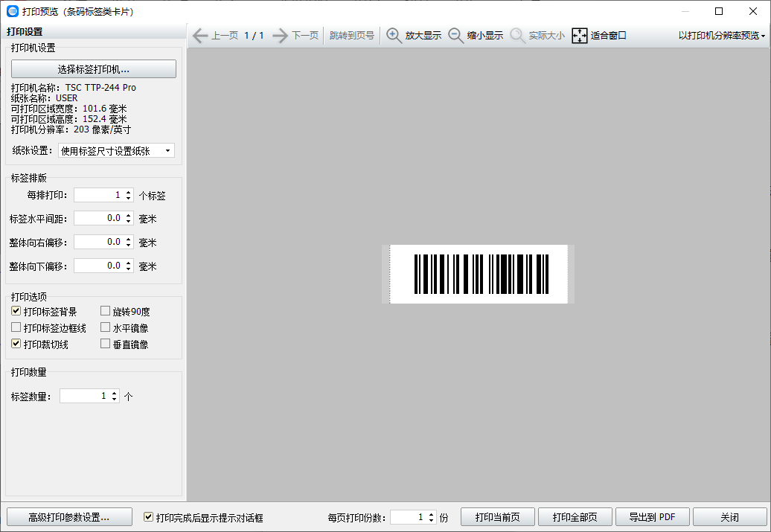
Task: Click 跳转到页号 in the toolbar
Action: coord(351,36)
